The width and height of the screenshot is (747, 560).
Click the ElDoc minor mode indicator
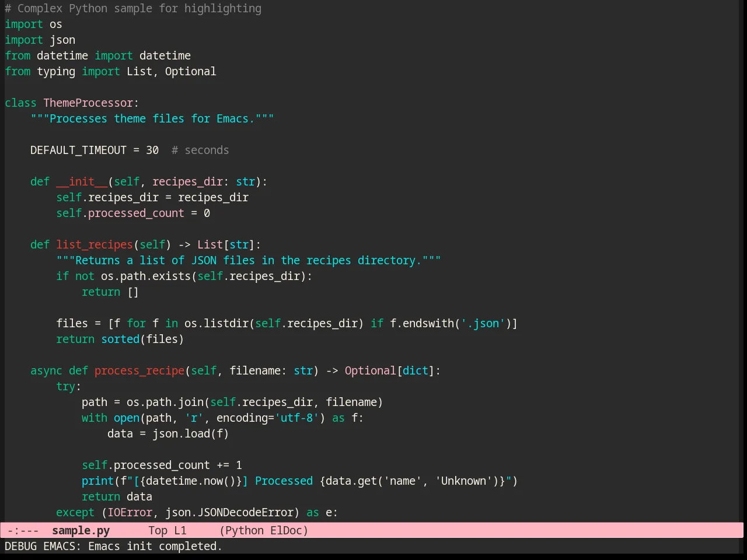286,530
